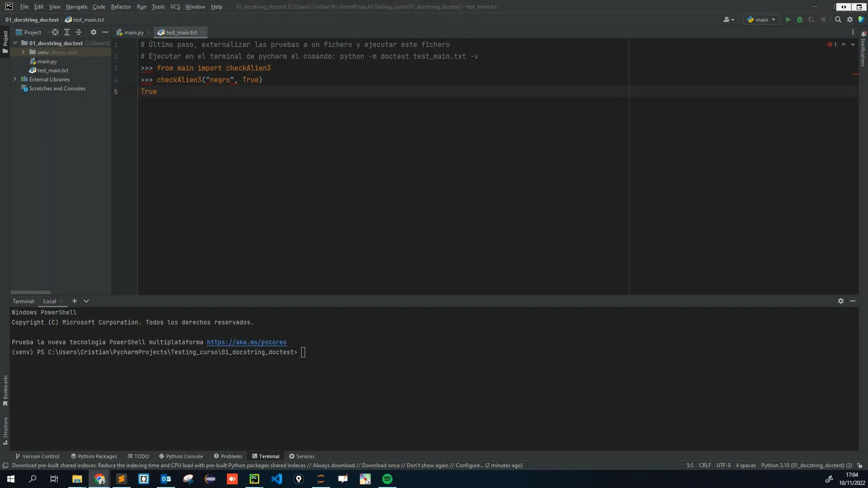Toggle the Structure tool window

(5, 429)
